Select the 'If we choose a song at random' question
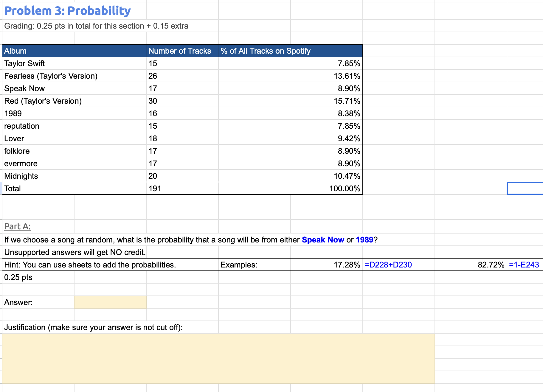 tap(191, 240)
